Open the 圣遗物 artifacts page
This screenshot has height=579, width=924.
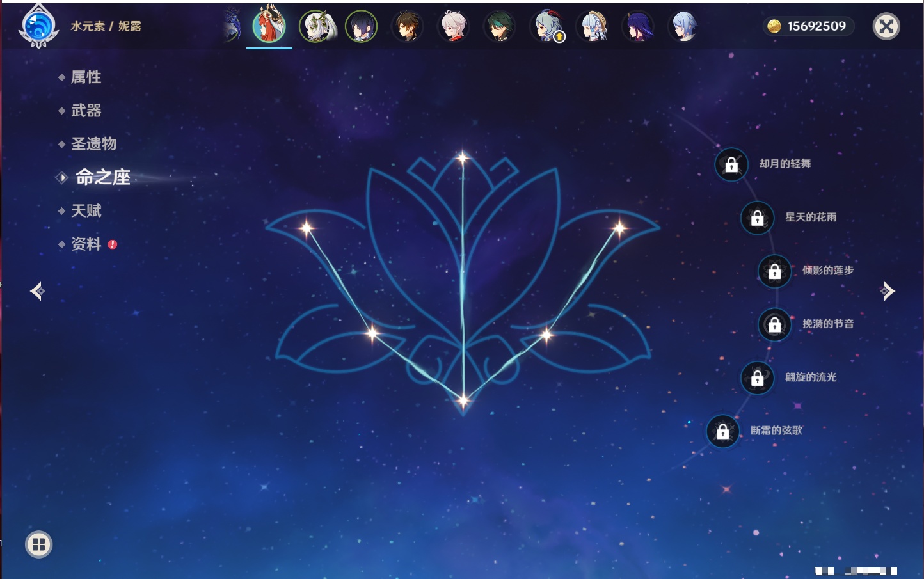(x=93, y=144)
